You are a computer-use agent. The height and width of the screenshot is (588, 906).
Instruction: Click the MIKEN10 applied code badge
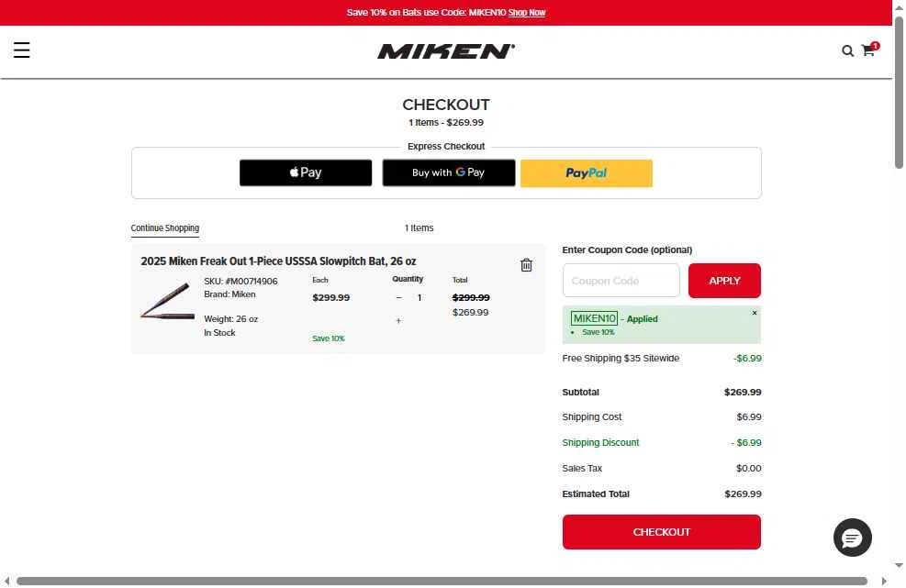(x=594, y=318)
